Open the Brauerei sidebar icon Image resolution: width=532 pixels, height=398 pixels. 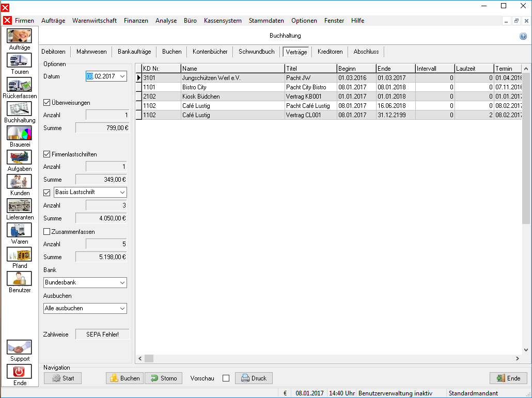[x=19, y=133]
